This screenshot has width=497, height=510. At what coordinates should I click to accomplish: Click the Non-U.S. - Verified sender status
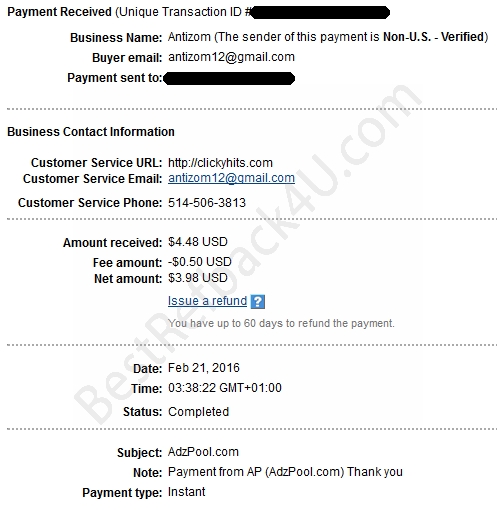click(434, 37)
